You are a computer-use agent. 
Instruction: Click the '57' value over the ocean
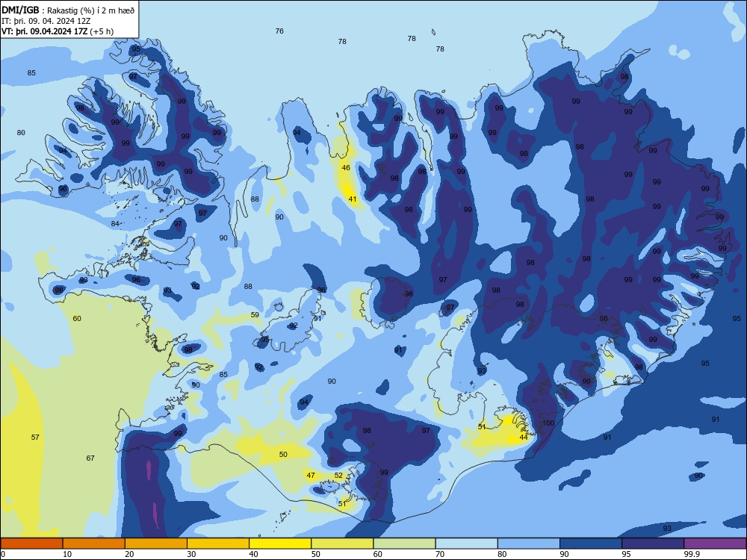35,437
